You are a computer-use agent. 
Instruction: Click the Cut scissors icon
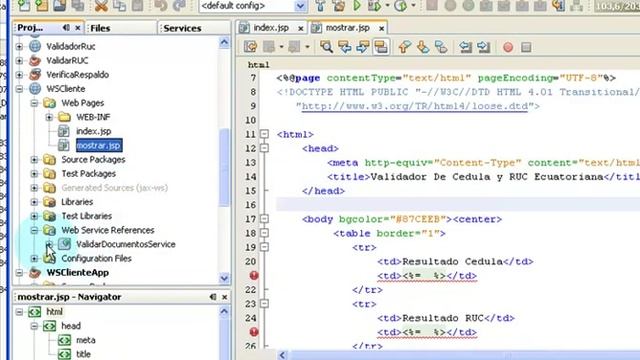[x=101, y=5]
